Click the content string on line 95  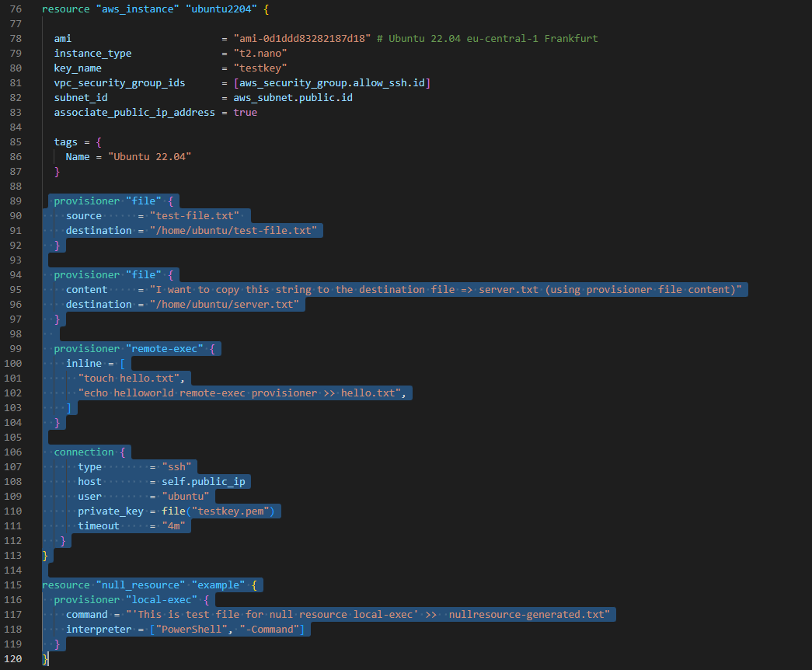pos(445,290)
